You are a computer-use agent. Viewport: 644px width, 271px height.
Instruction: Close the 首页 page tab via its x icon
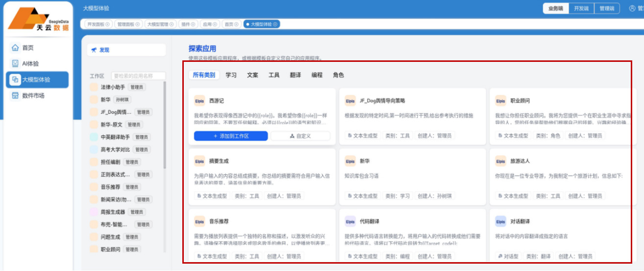coord(237,24)
